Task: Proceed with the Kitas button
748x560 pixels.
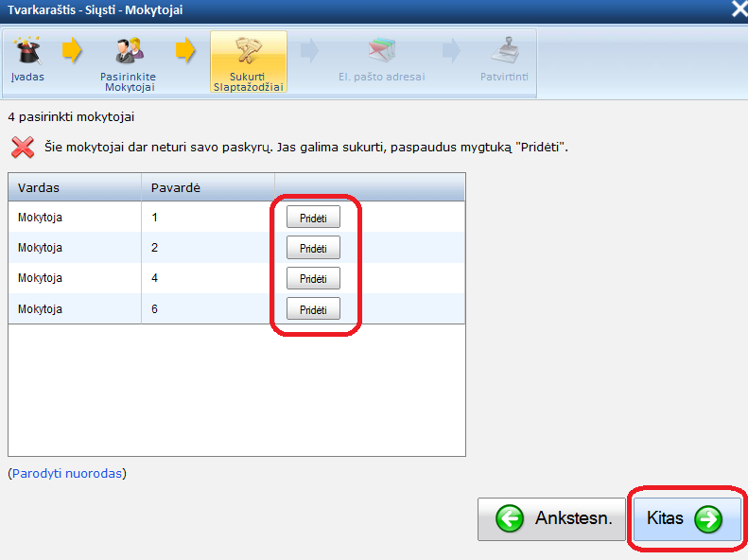Action: click(x=687, y=519)
